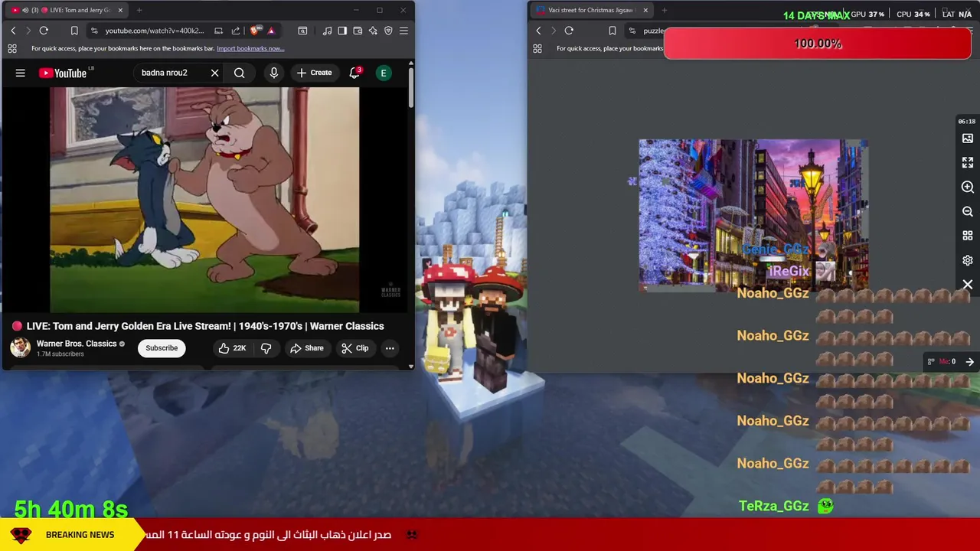Toggle the browser sidebar panel

tap(342, 31)
